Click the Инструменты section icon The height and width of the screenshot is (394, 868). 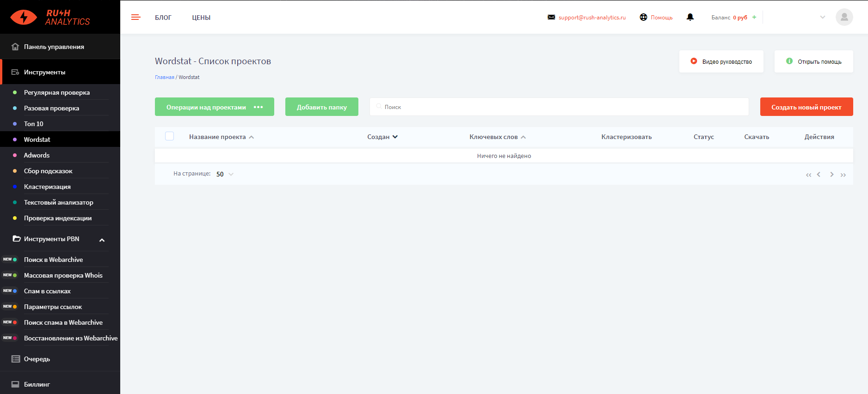click(15, 72)
